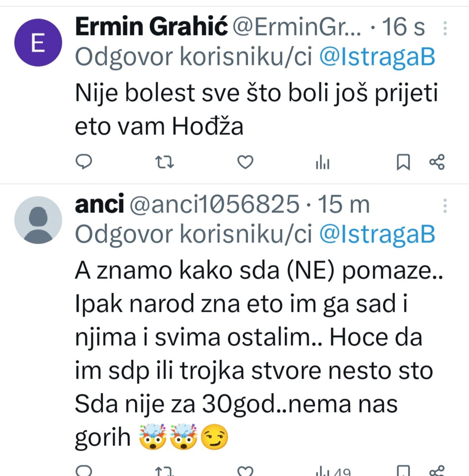View analytics for Ermin Grahić's tweet
The image size is (469, 476).
click(x=322, y=162)
